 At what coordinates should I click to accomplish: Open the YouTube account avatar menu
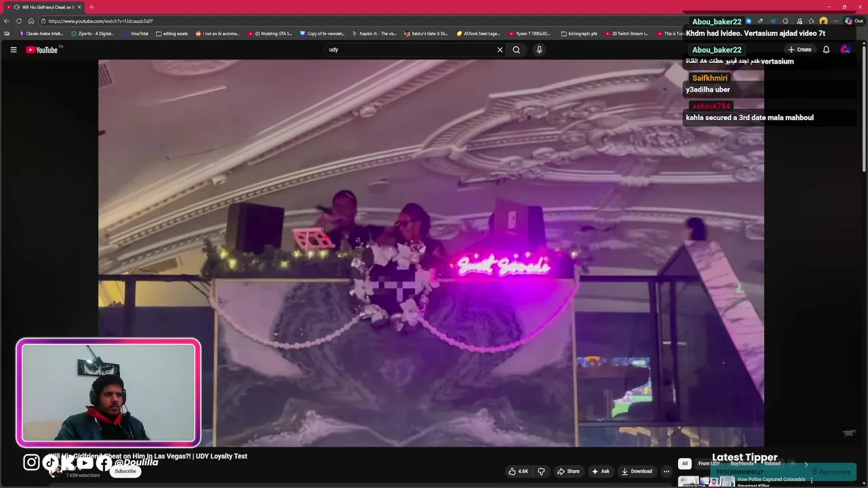coord(845,49)
